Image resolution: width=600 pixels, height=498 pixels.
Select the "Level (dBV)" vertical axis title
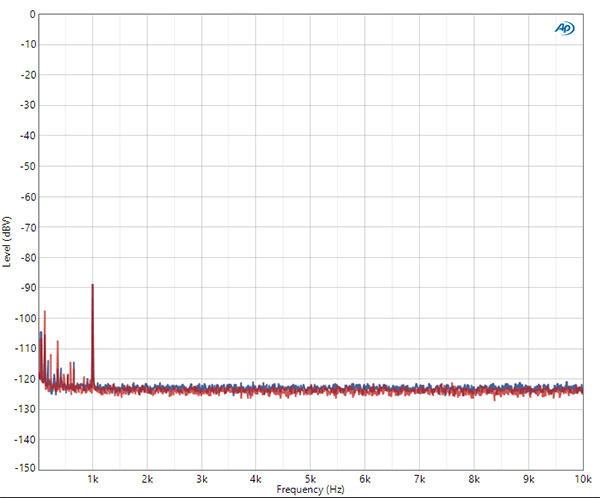(x=7, y=241)
